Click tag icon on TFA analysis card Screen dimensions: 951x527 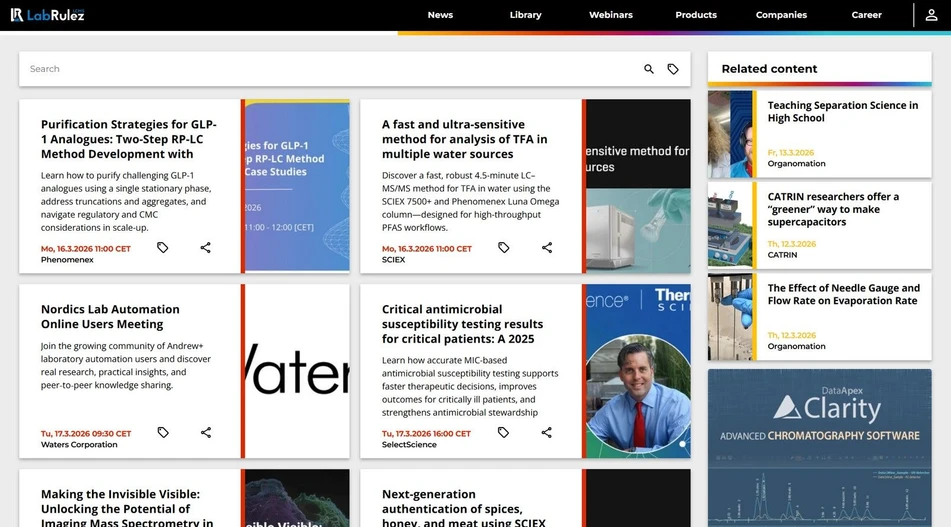tap(504, 248)
